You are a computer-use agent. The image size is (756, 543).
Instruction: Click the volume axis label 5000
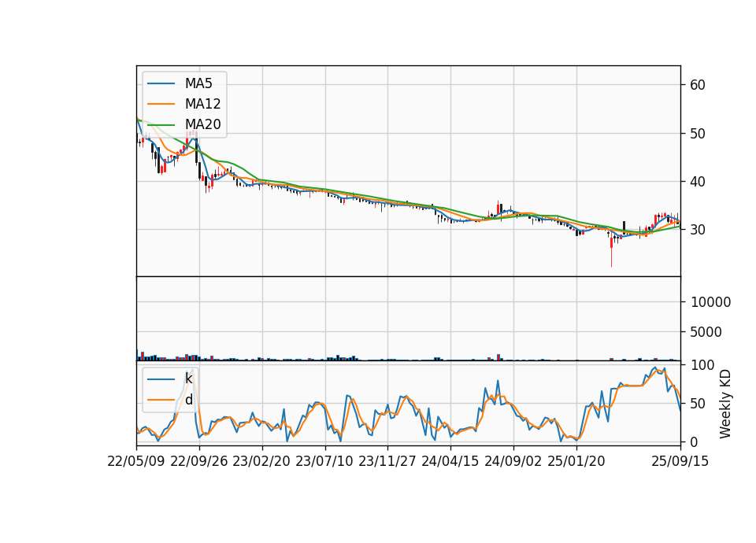point(706,332)
